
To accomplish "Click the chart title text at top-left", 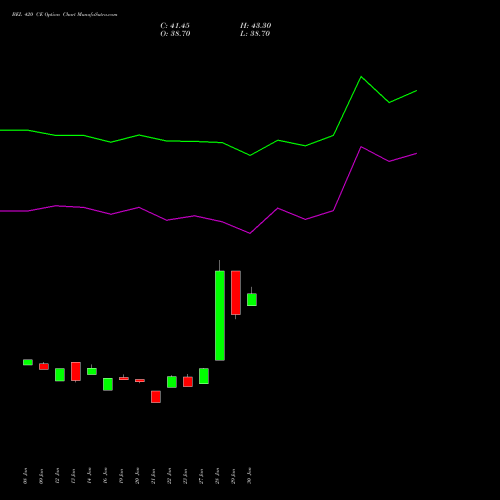I will [64, 15].
